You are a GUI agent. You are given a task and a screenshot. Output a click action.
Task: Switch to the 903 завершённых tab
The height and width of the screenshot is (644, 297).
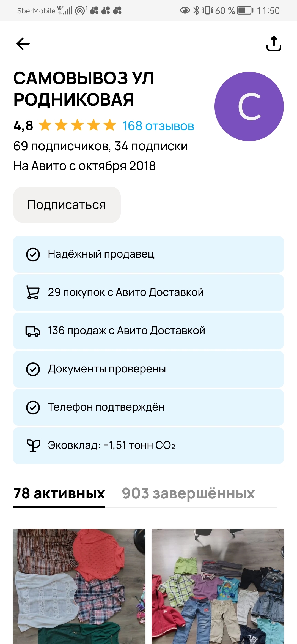click(188, 493)
